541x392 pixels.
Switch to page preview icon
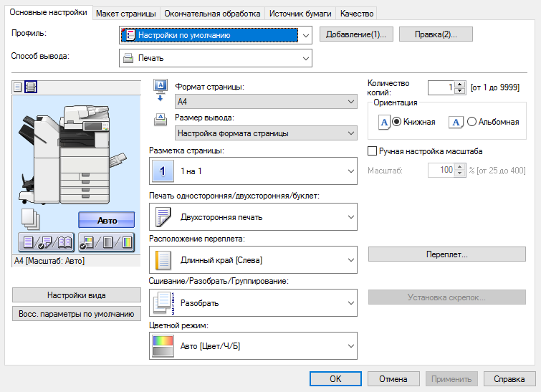[18, 87]
